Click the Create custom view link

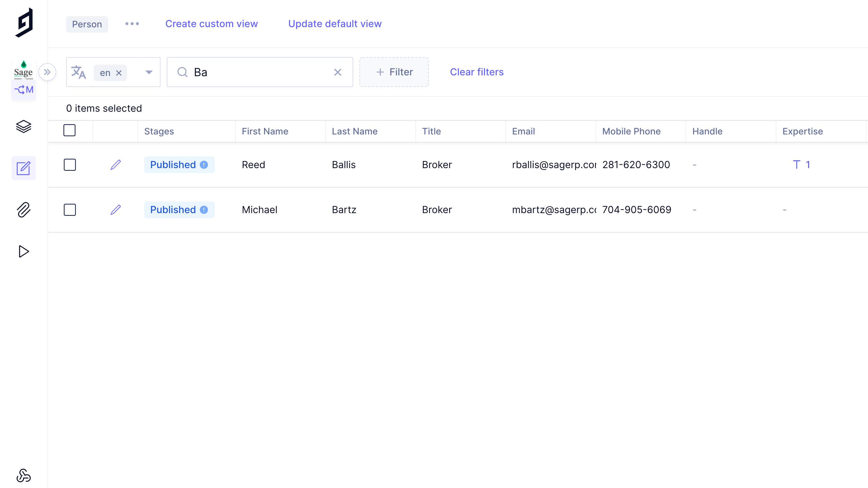211,24
